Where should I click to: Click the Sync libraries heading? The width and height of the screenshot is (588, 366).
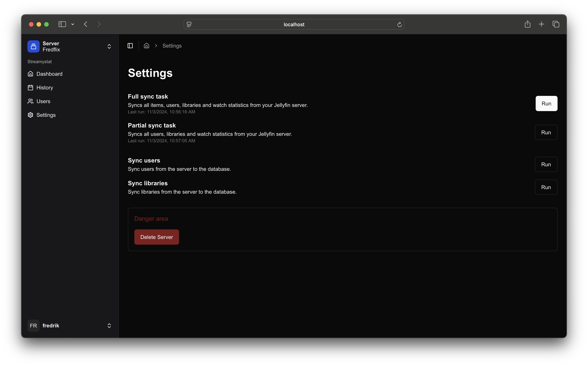pyautogui.click(x=148, y=183)
